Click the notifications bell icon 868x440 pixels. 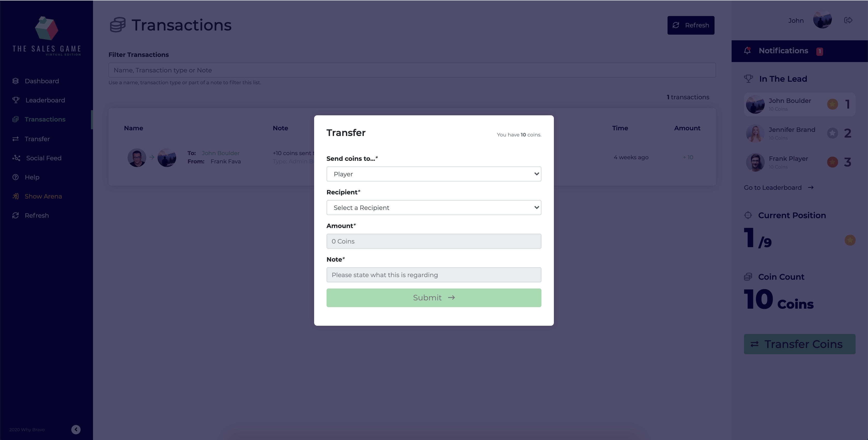click(747, 51)
